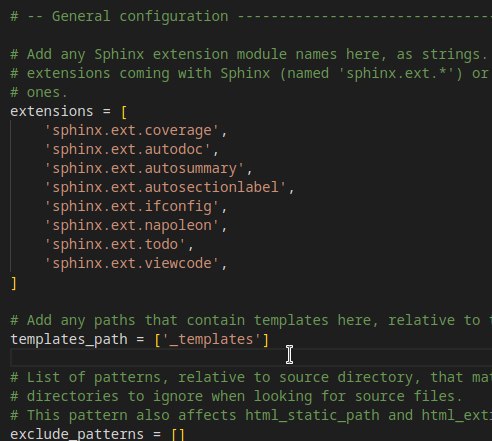Click the exclude_patterns variable name

(77, 434)
